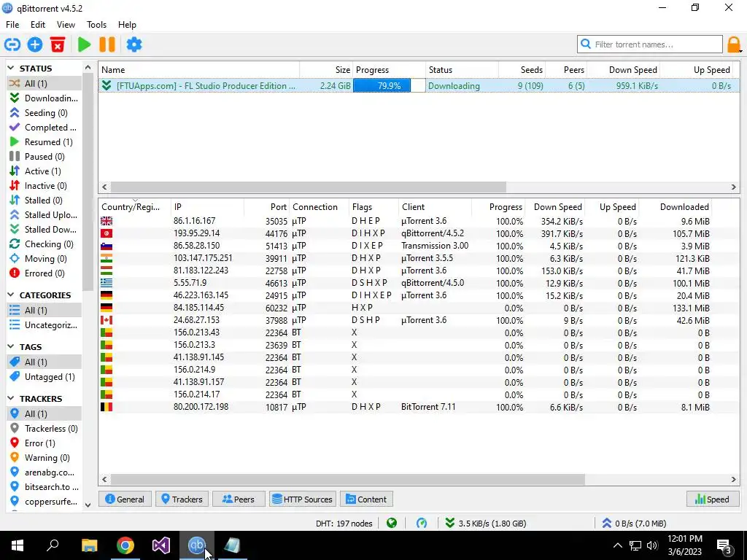The height and width of the screenshot is (560, 747).
Task: Open the Speed graph button
Action: pyautogui.click(x=712, y=499)
